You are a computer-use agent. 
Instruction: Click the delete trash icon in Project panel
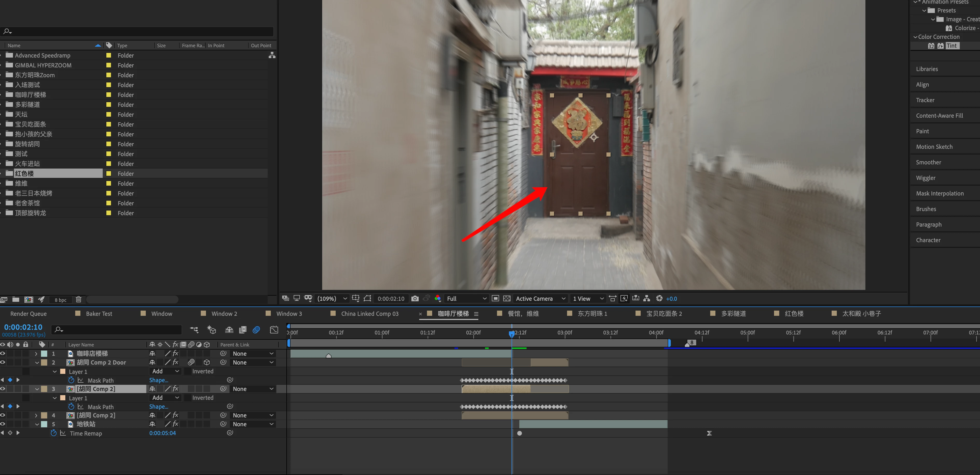pos(78,299)
